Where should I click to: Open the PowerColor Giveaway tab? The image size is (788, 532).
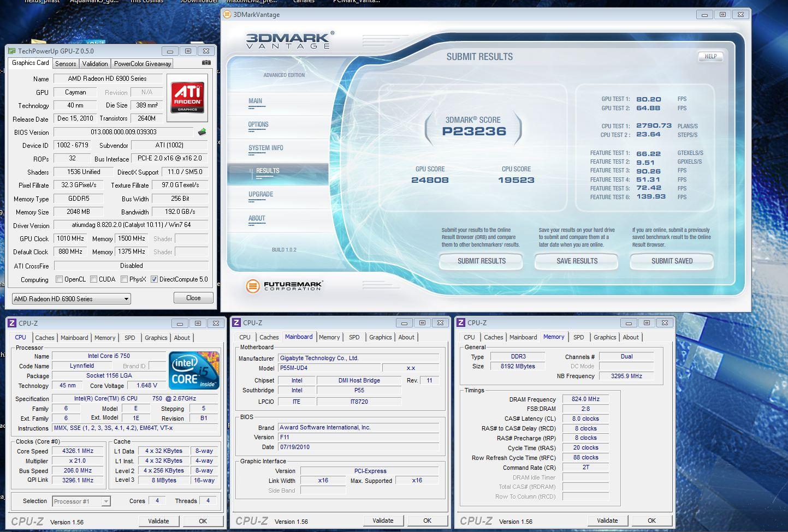pyautogui.click(x=143, y=64)
